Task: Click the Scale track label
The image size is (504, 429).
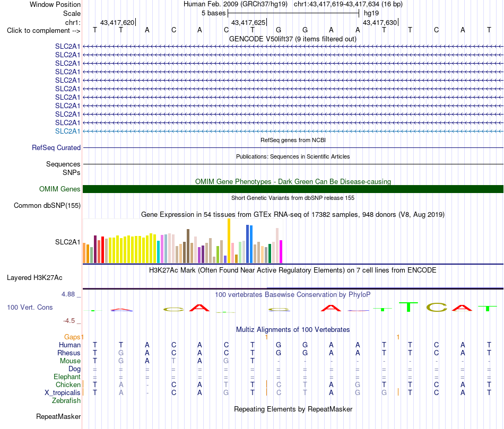Action: [72, 13]
